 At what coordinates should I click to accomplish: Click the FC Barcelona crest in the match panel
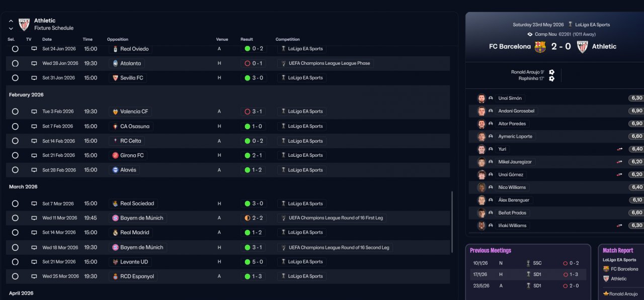(540, 47)
